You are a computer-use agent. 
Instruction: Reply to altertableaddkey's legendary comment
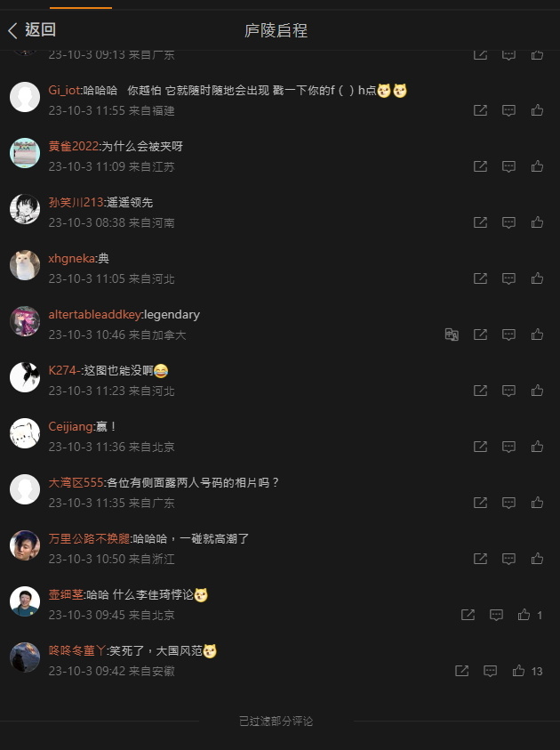pos(508,335)
